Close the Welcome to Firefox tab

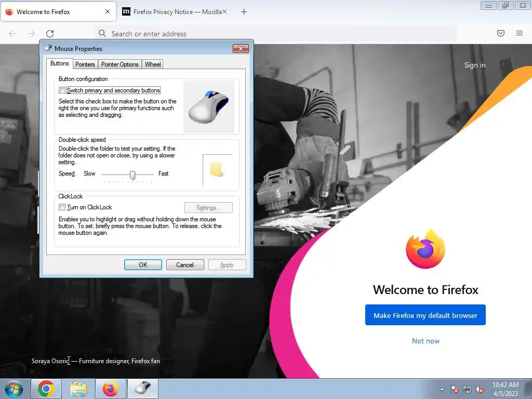[x=108, y=11]
